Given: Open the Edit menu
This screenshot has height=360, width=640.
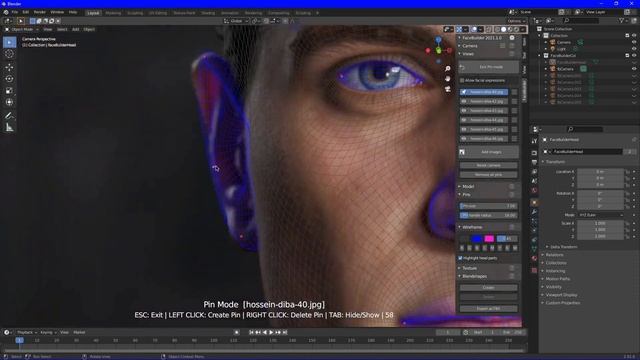Looking at the screenshot, I should (26, 12).
